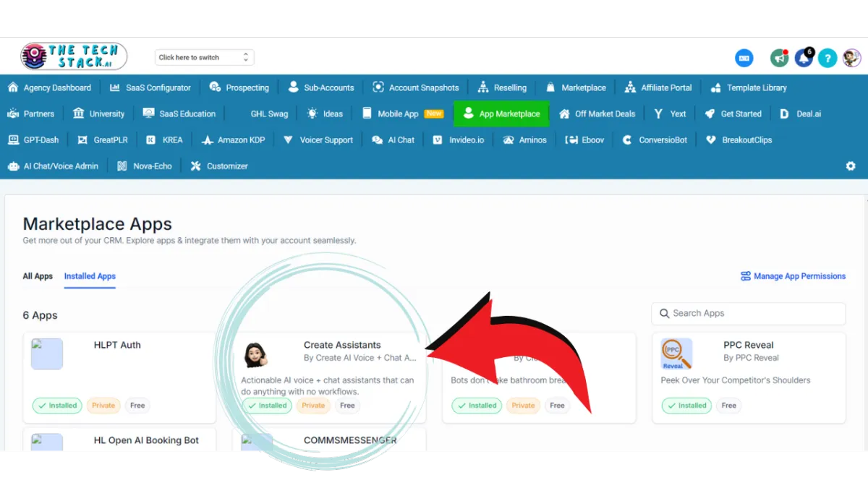The height and width of the screenshot is (488, 868).
Task: Click Manage App Permissions link
Action: click(x=793, y=276)
